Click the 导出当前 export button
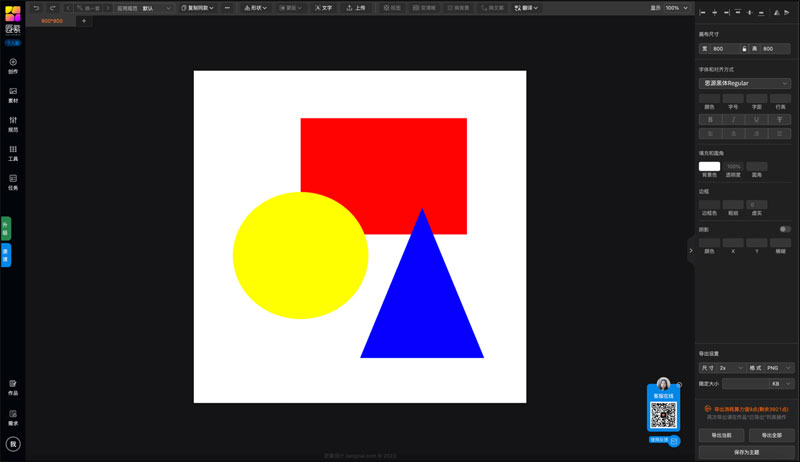Image resolution: width=800 pixels, height=462 pixels. click(x=721, y=435)
